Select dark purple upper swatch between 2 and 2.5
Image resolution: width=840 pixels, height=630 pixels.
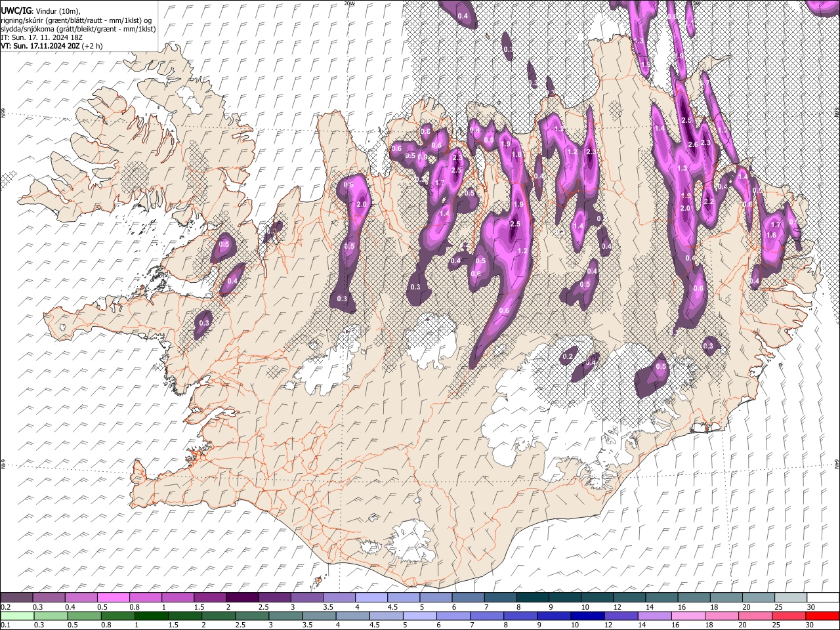(242, 598)
